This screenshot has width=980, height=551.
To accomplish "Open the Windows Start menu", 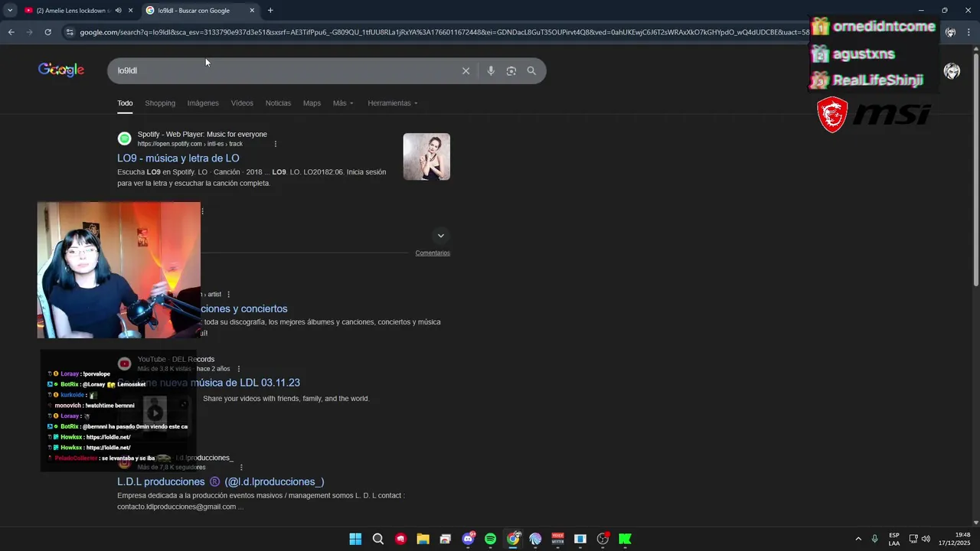I will tap(355, 539).
